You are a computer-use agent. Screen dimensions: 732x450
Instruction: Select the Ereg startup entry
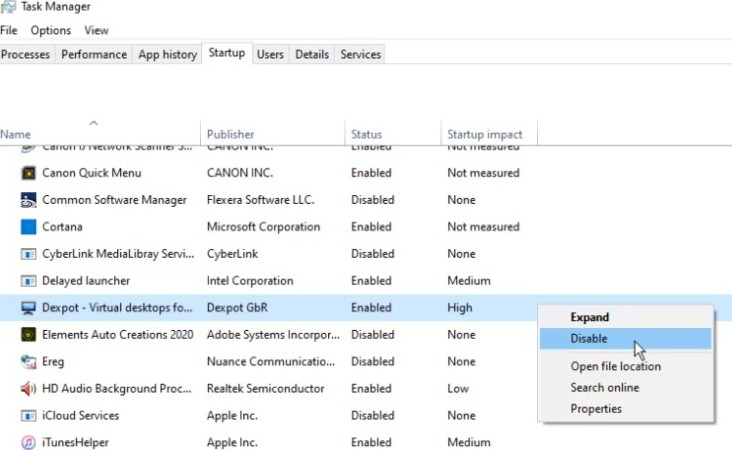coord(53,362)
